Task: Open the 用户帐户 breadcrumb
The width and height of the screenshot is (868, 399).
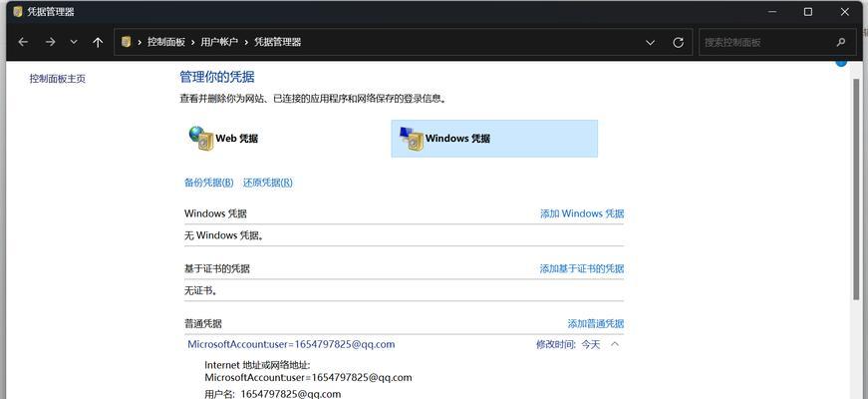Action: point(219,42)
